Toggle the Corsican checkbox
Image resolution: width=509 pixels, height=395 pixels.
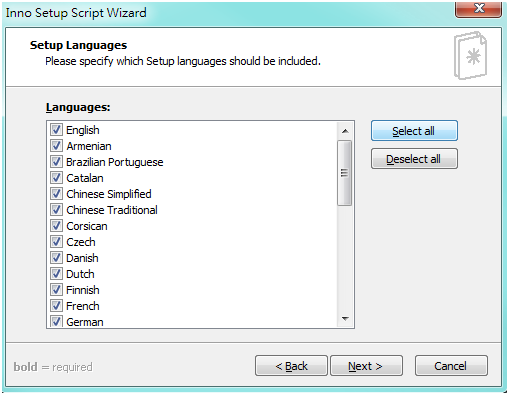click(x=56, y=226)
